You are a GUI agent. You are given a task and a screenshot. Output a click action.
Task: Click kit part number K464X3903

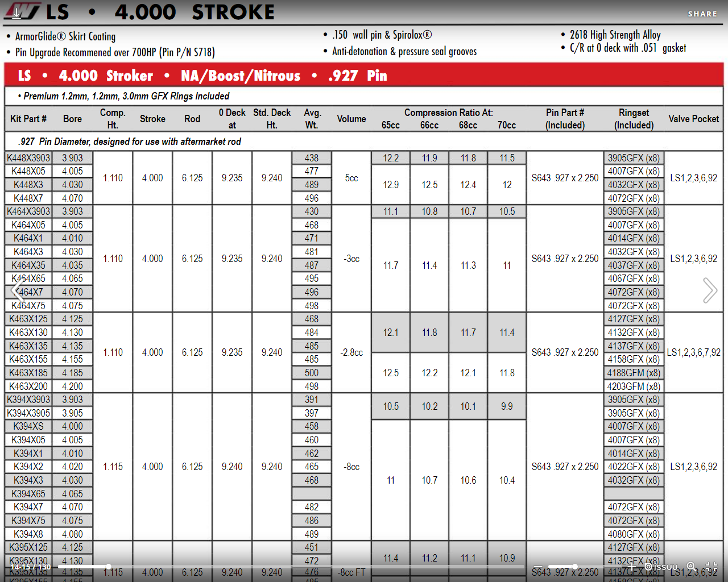point(28,211)
